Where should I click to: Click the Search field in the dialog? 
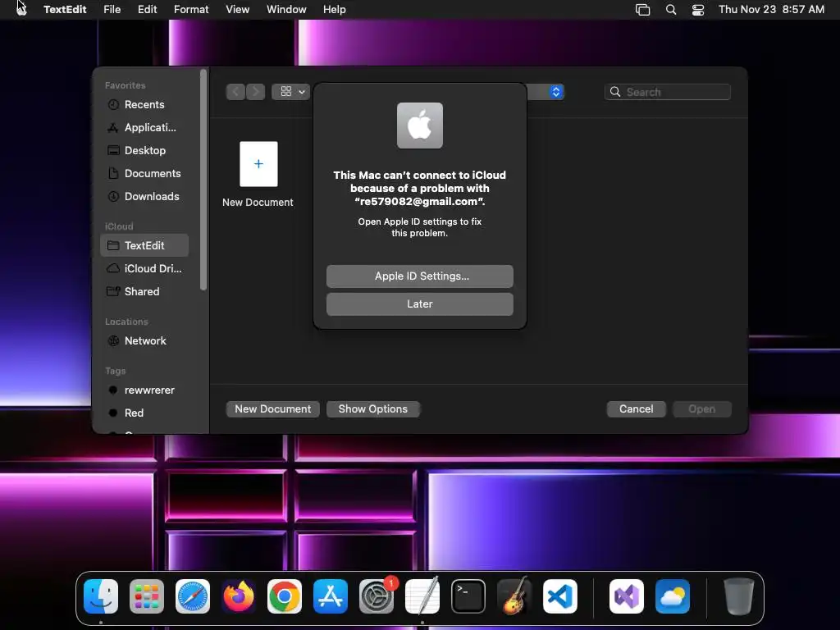[668, 92]
